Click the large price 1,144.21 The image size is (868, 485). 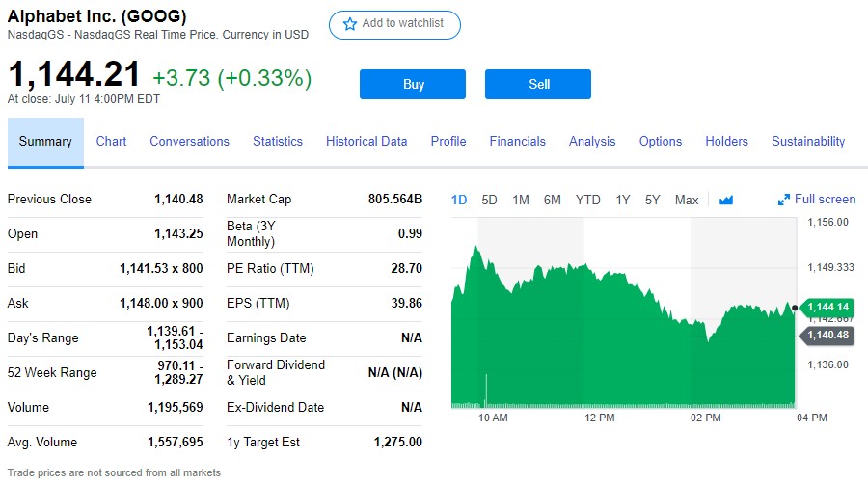click(x=73, y=74)
